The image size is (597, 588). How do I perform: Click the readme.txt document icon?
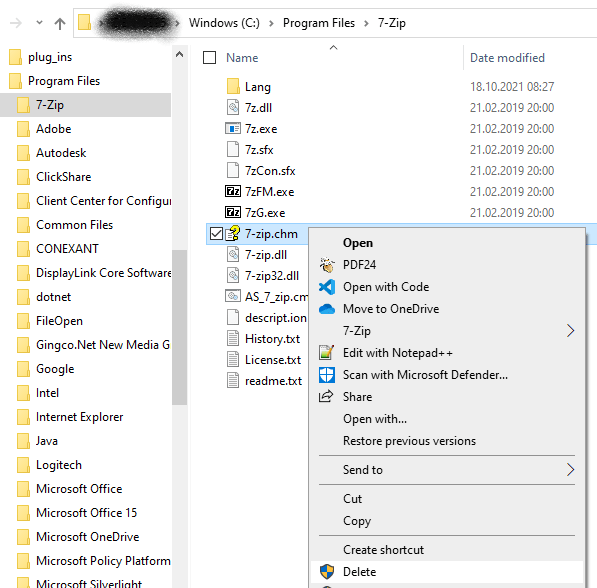(x=233, y=380)
